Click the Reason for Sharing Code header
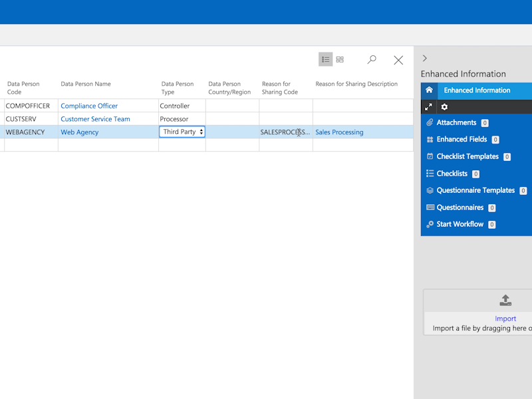 pyautogui.click(x=279, y=88)
